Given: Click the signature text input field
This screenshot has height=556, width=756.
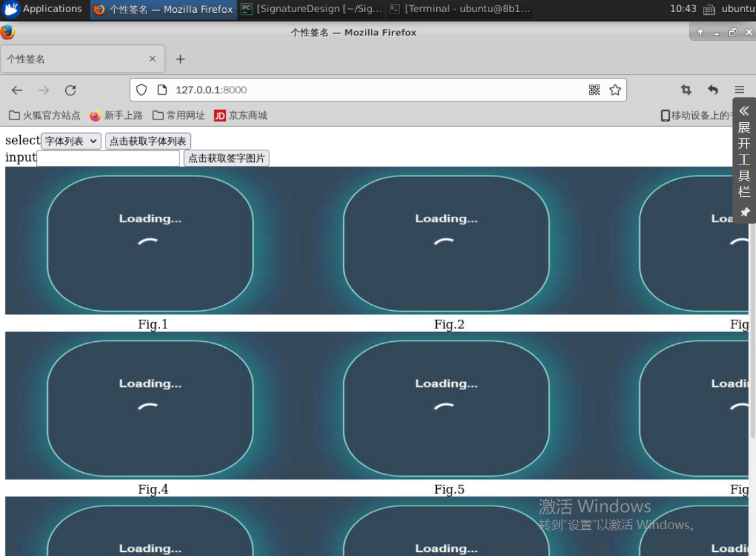Looking at the screenshot, I should coord(108,158).
